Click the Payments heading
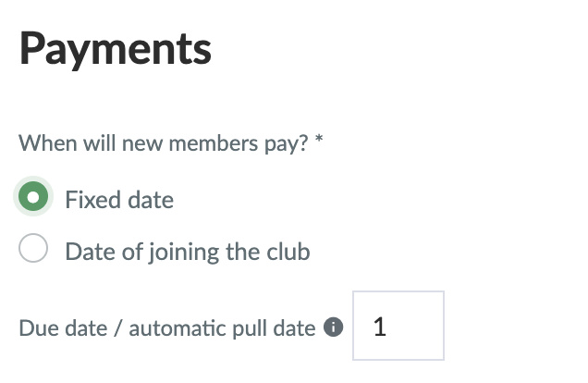This screenshot has width=588, height=383. [116, 49]
